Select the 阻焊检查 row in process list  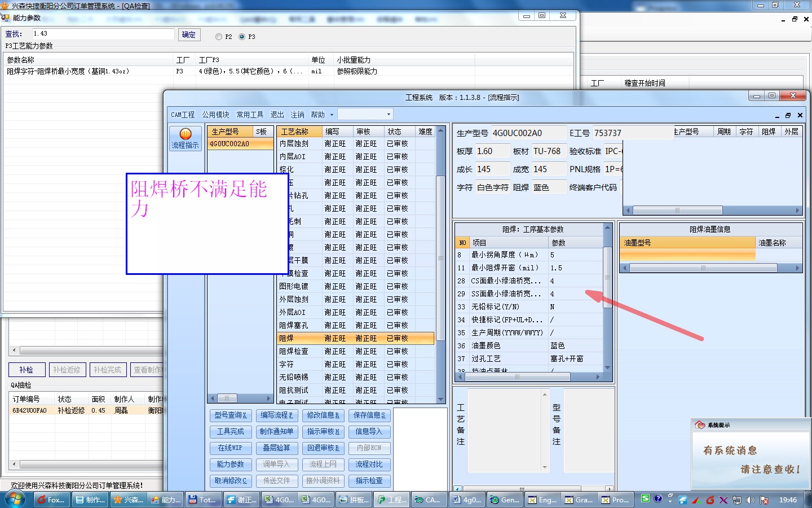tap(356, 351)
